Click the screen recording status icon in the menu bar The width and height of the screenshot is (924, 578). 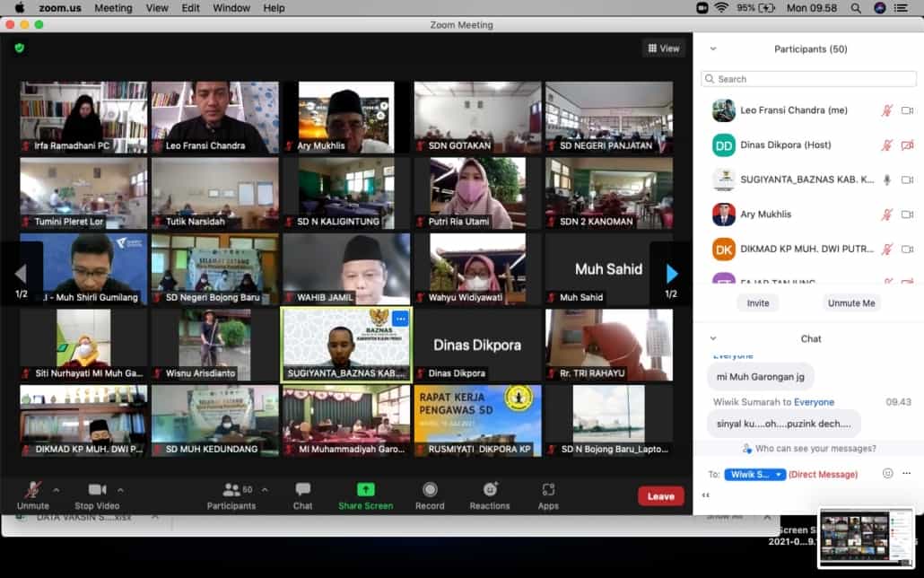point(702,8)
